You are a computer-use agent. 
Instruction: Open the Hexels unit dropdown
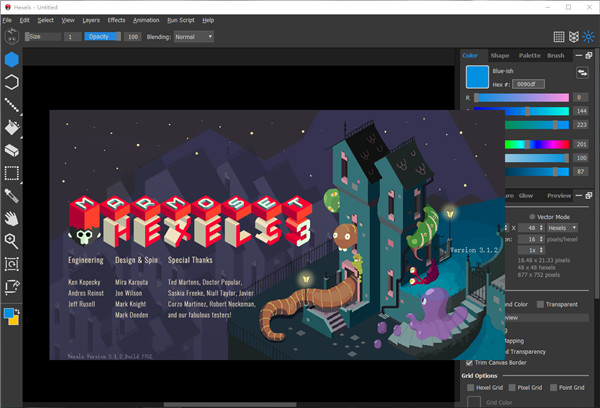[561, 228]
